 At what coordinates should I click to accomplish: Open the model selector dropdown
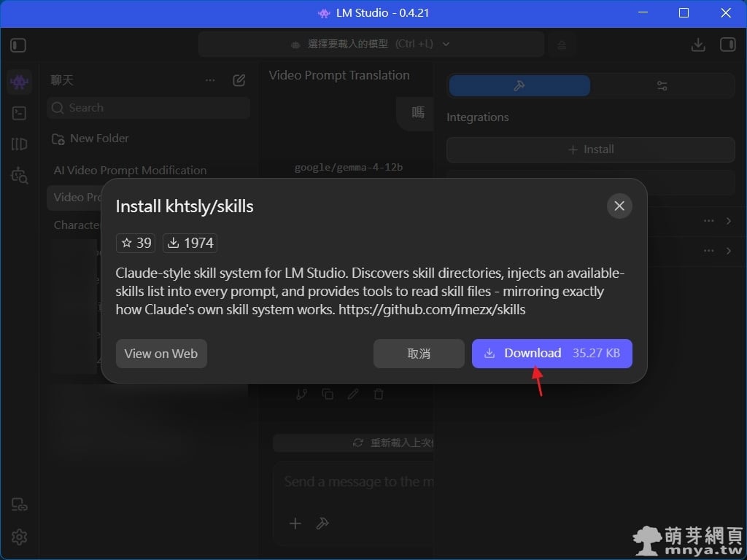coord(371,44)
